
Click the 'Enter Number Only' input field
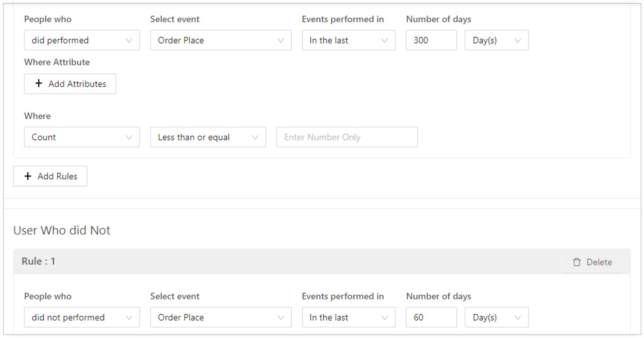pyautogui.click(x=347, y=137)
